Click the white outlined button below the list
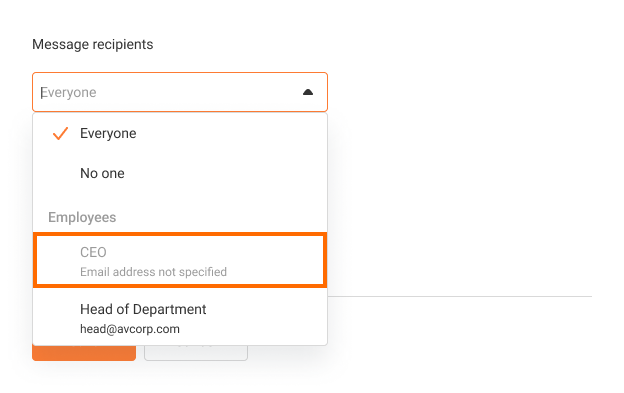Image resolution: width=624 pixels, height=393 pixels. point(196,353)
